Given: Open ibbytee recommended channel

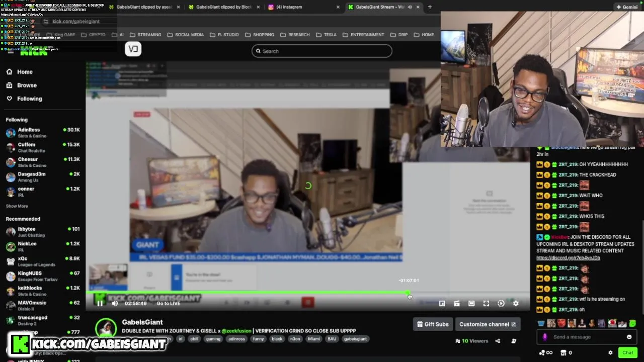Looking at the screenshot, I should click(x=43, y=232).
